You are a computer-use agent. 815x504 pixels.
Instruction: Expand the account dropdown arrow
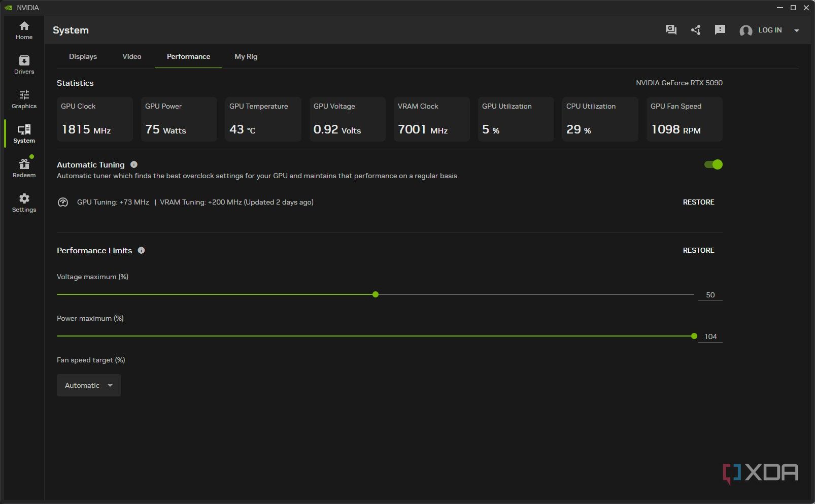[x=797, y=30]
